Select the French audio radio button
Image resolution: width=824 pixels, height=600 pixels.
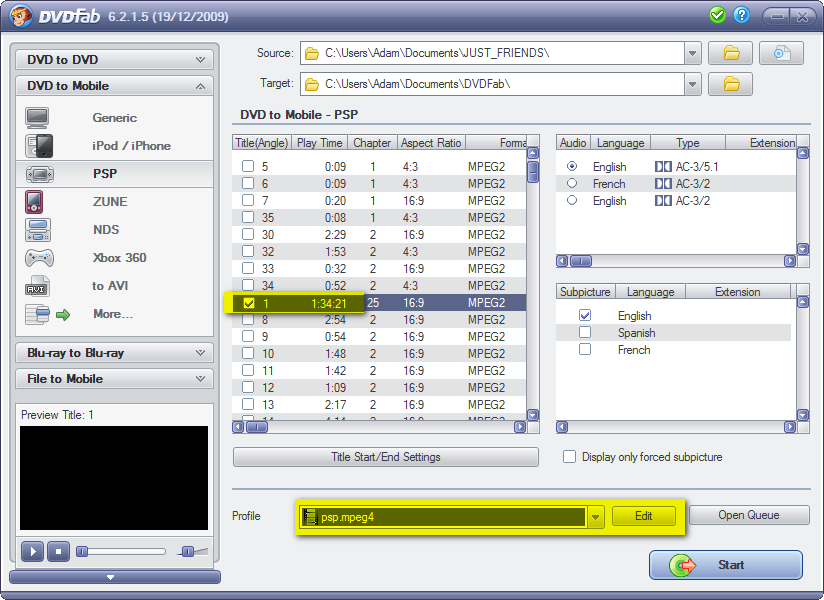click(x=572, y=184)
